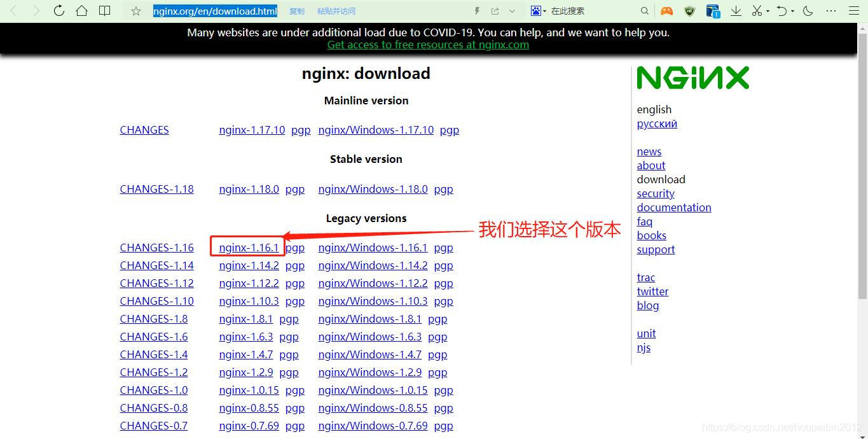The image size is (868, 439).
Task: Open the trac link in sidebar
Action: click(x=645, y=277)
